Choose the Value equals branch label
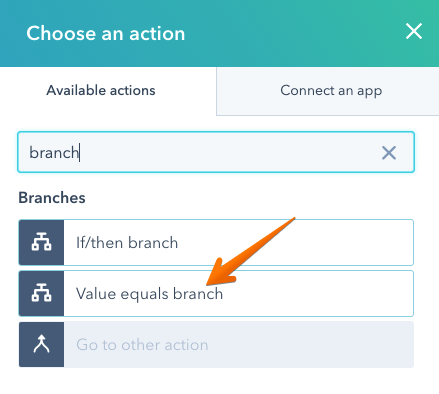439x394 pixels. (149, 294)
